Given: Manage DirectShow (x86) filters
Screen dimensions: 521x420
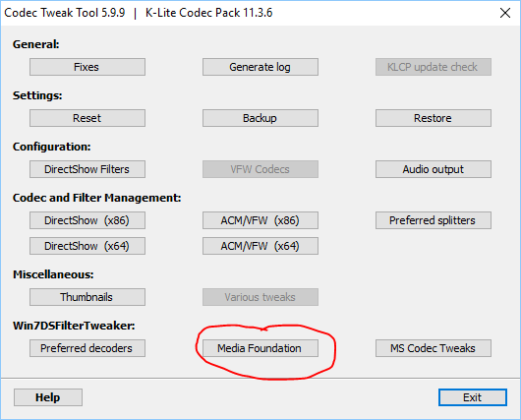Looking at the screenshot, I should 87,220.
